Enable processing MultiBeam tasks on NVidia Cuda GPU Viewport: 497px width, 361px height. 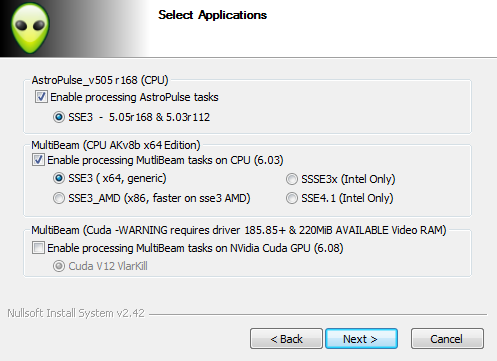pos(38,248)
